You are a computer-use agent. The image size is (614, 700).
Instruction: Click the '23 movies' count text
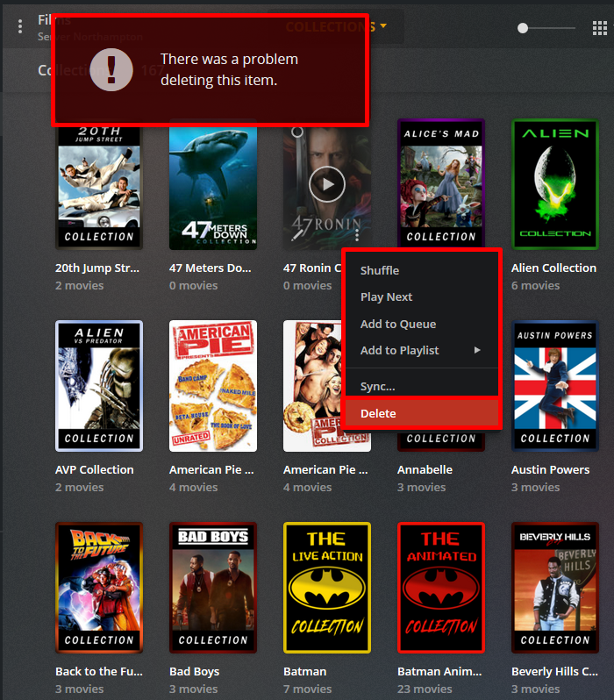click(425, 689)
